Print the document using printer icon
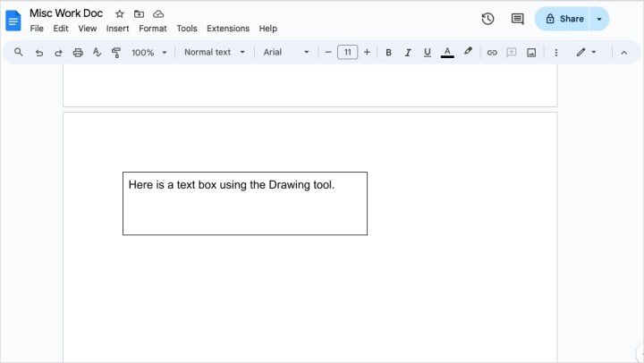This screenshot has height=363, width=644. click(78, 53)
